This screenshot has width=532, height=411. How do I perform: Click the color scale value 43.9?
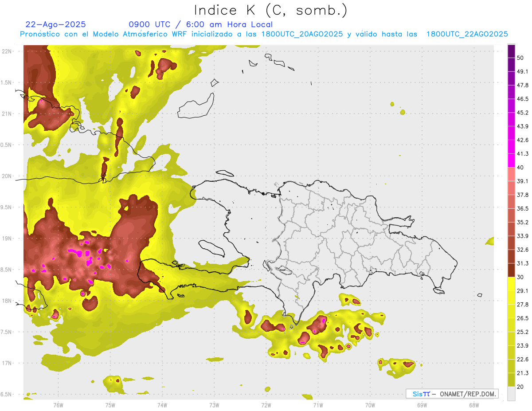pos(522,126)
